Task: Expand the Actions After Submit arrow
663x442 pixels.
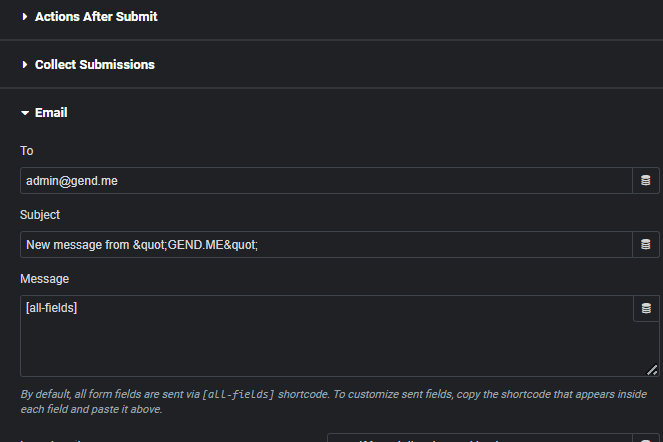Action: pos(25,16)
